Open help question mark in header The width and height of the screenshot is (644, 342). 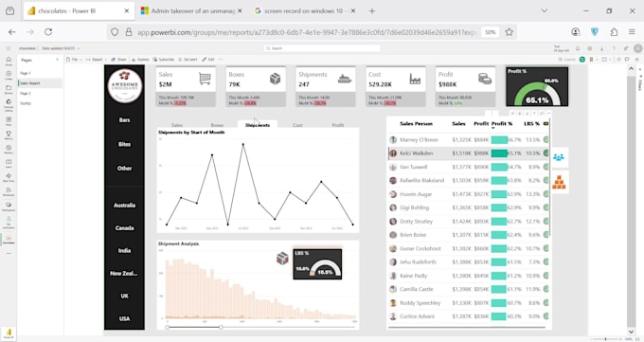point(614,48)
